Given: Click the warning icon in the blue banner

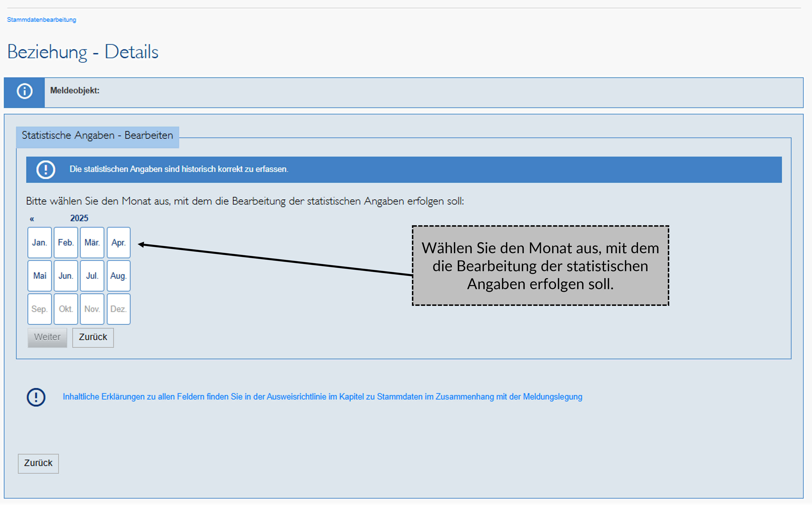Looking at the screenshot, I should (x=46, y=170).
